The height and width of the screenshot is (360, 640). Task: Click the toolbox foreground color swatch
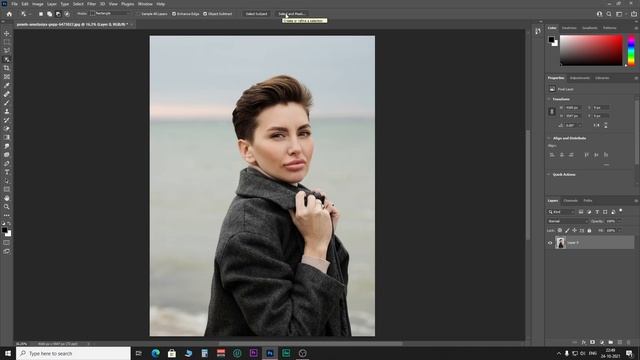4,231
